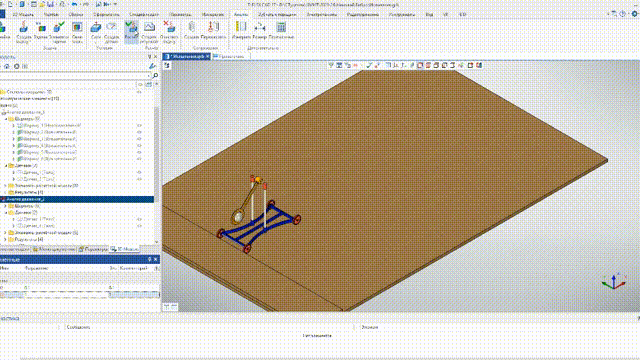640x360 pixels.
Task: Click the highlighted shaded-view icon in view toolbar
Action: 420,65
